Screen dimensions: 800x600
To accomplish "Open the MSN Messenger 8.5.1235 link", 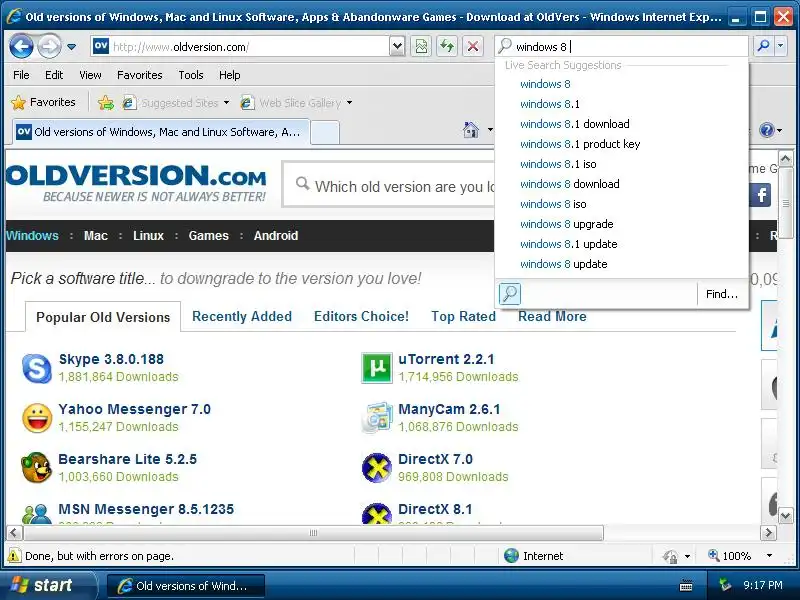I will [146, 509].
